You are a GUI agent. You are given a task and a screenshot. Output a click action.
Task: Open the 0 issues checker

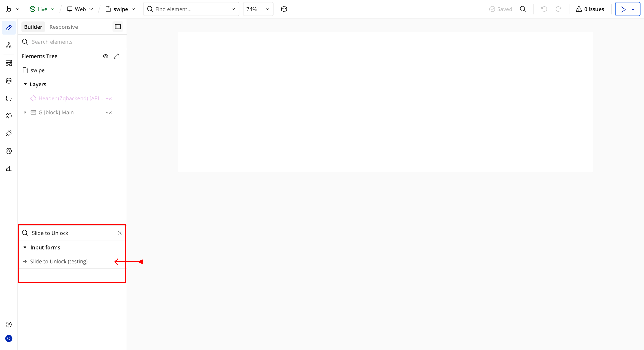(x=590, y=9)
